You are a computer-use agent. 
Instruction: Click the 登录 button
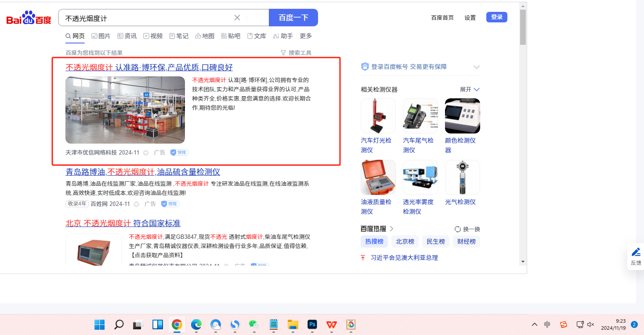coord(497,17)
